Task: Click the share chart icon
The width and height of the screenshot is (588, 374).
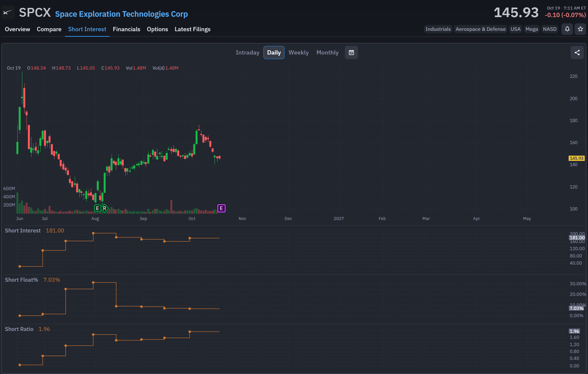Action: tap(577, 53)
